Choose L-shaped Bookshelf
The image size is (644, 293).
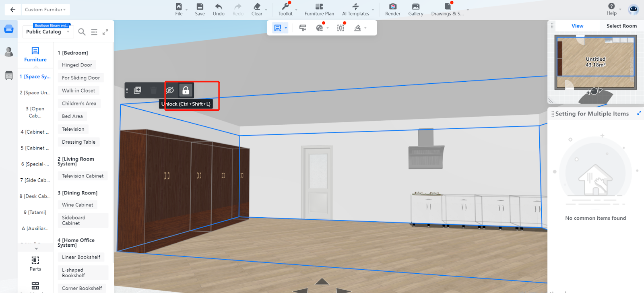pyautogui.click(x=83, y=273)
